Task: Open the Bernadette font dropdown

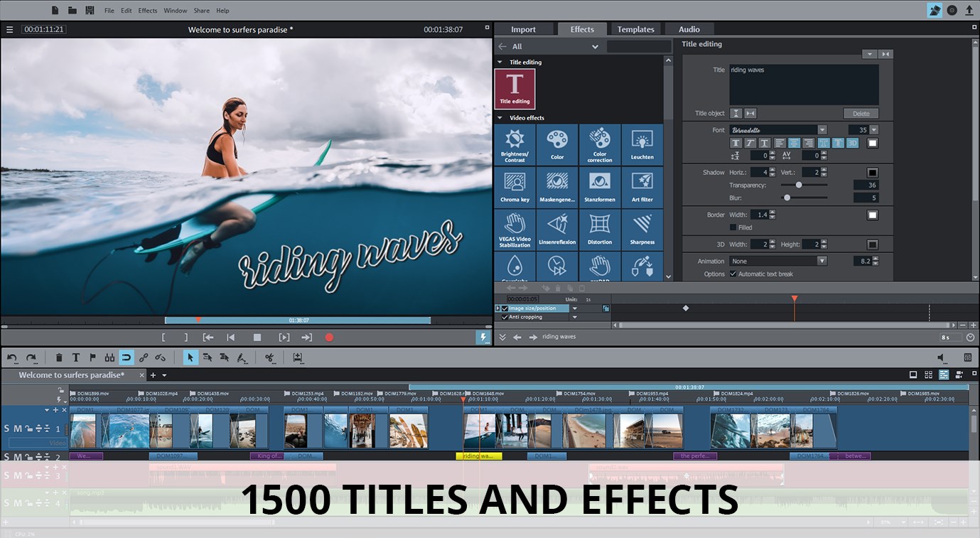Action: click(822, 129)
